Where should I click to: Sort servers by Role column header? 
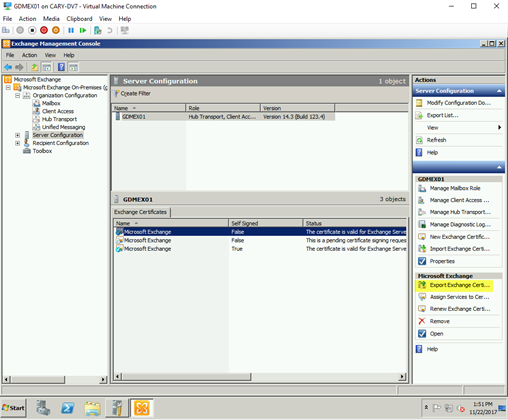(223, 108)
